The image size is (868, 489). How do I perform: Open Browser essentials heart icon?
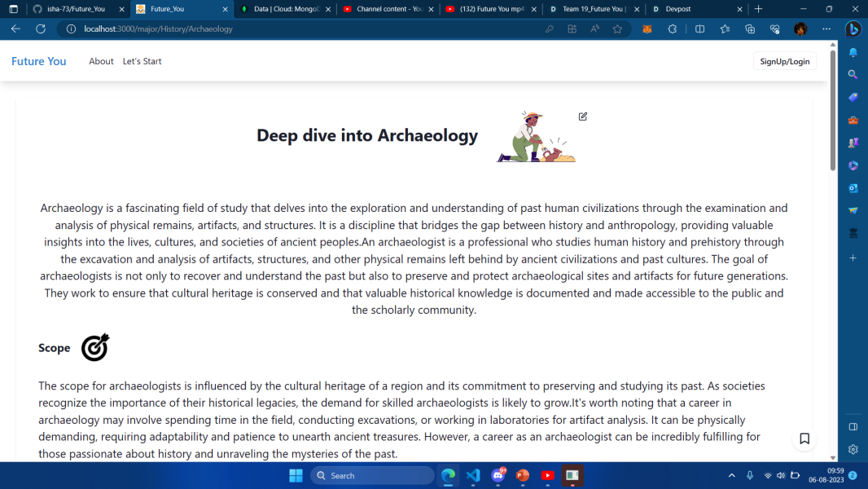774,29
